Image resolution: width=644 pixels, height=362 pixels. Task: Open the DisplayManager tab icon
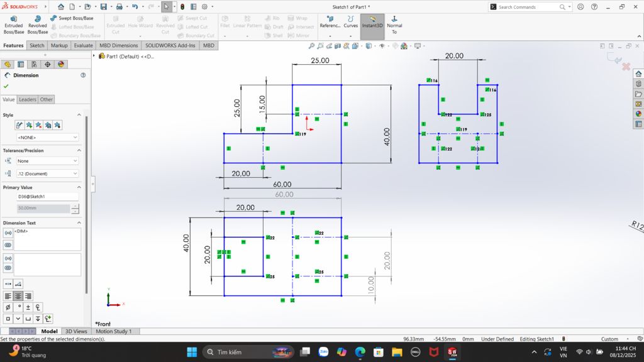61,64
